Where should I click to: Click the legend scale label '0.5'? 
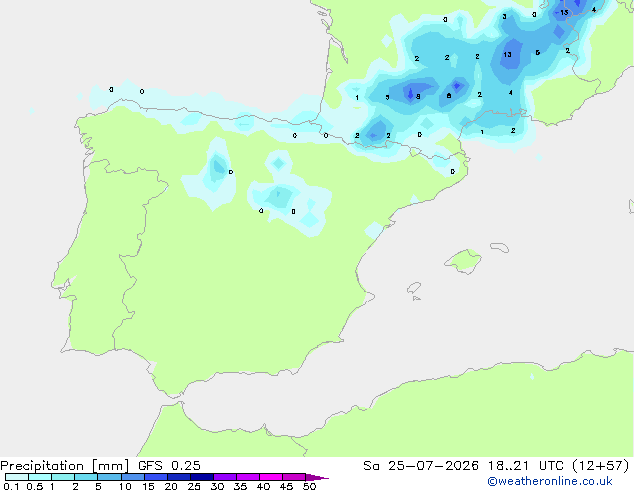coord(34,486)
